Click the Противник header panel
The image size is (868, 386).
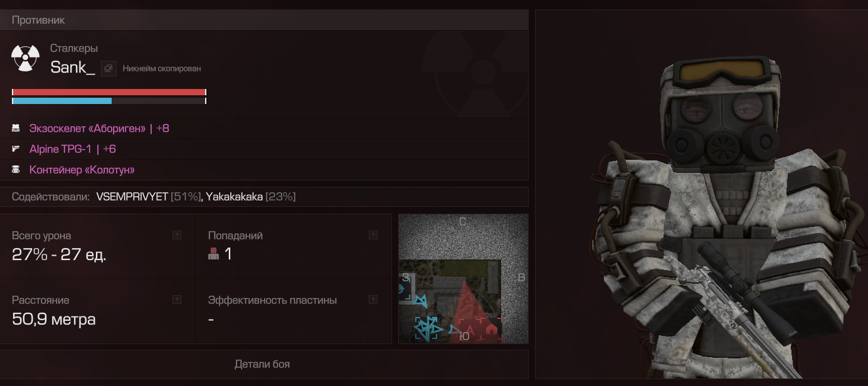coord(264,20)
